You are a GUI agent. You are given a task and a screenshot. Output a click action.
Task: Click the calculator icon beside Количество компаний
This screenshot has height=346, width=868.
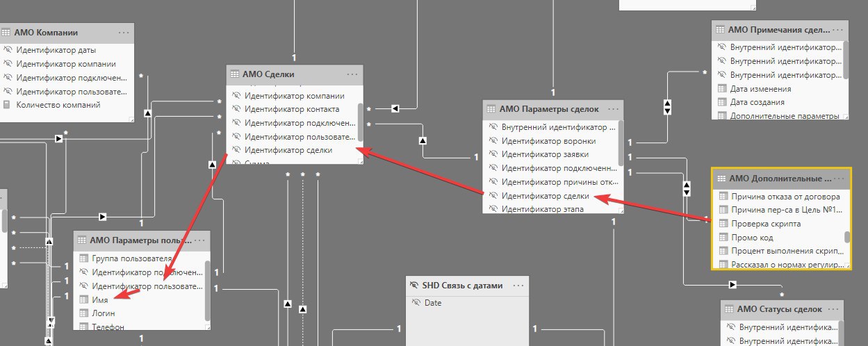pyautogui.click(x=7, y=105)
